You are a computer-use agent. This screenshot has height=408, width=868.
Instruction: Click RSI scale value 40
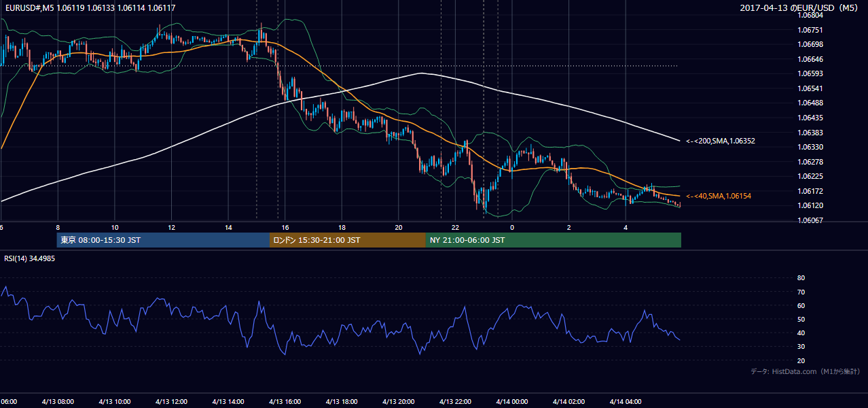tap(801, 333)
